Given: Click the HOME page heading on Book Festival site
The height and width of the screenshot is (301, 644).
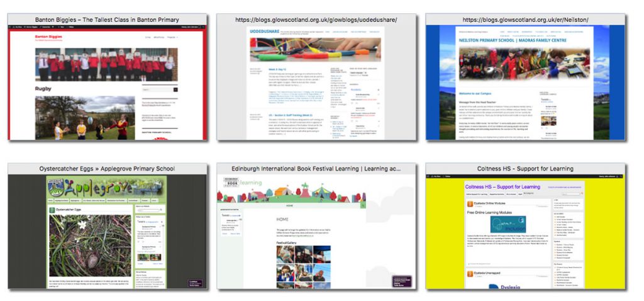Looking at the screenshot, I should click(x=282, y=219).
